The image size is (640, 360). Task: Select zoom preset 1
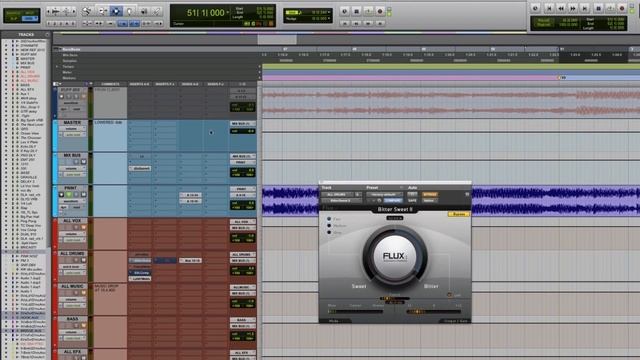point(49,24)
